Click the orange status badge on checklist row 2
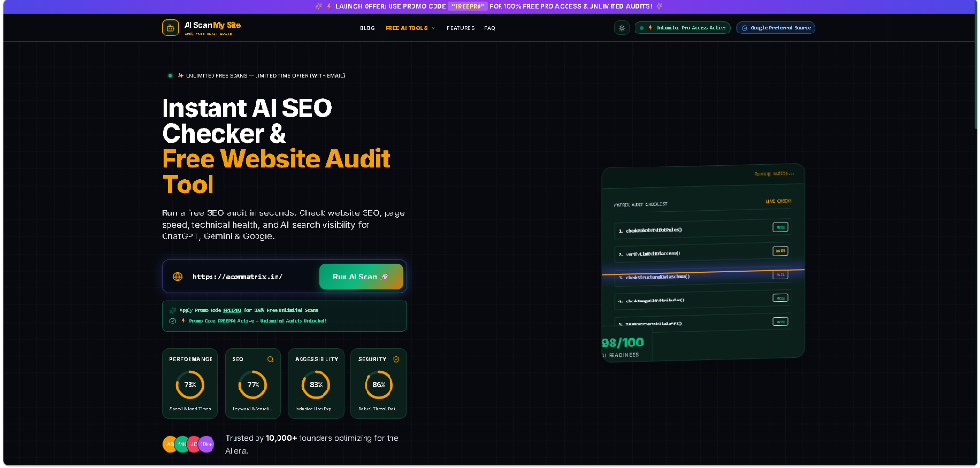 [x=779, y=251]
